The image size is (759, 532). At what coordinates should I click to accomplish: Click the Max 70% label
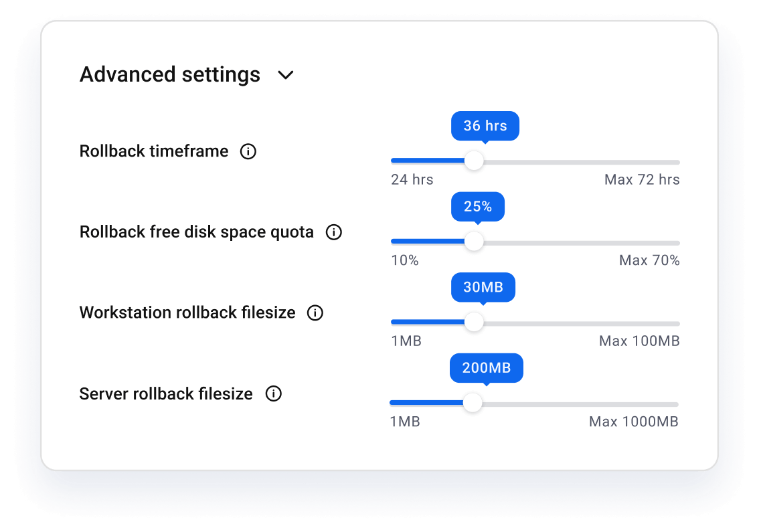[x=649, y=260]
